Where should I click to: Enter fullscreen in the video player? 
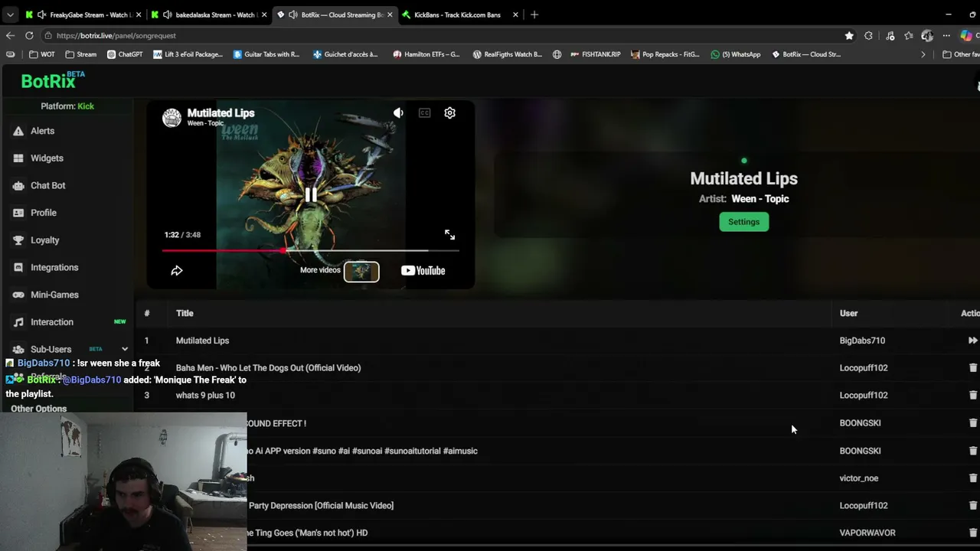450,235
